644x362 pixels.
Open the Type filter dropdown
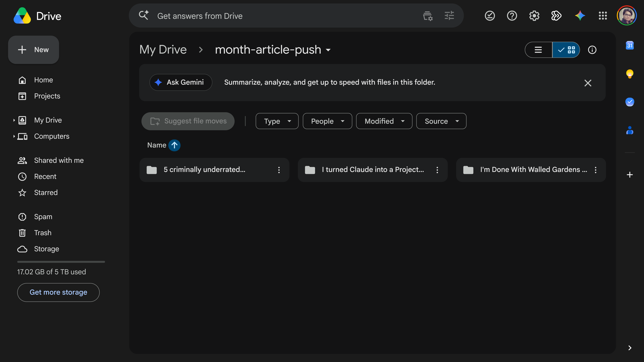coord(277,121)
